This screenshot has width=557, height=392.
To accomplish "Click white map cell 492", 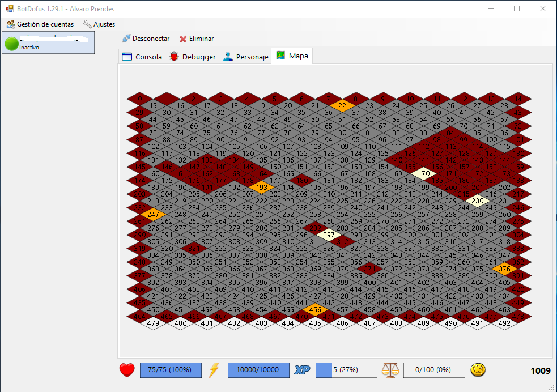I will (x=504, y=323).
